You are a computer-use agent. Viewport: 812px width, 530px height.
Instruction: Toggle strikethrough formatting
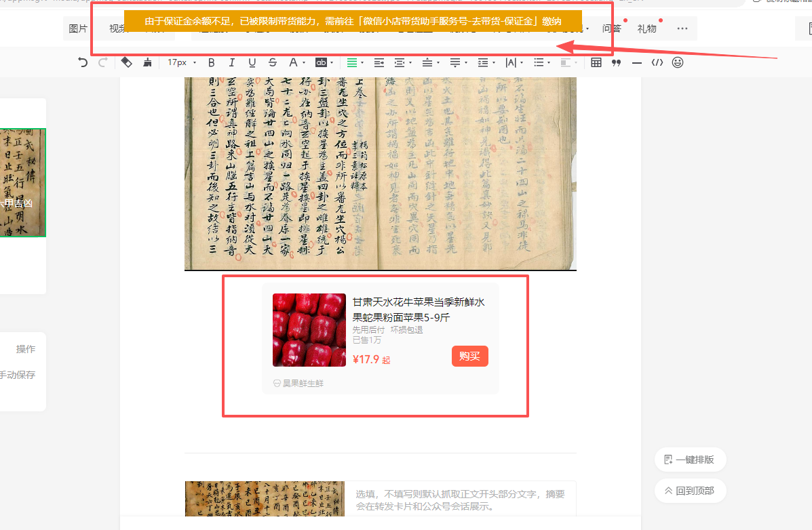(x=273, y=62)
